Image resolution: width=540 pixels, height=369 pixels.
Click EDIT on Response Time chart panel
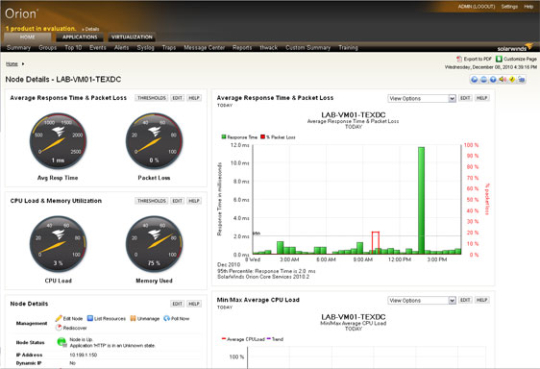(465, 98)
